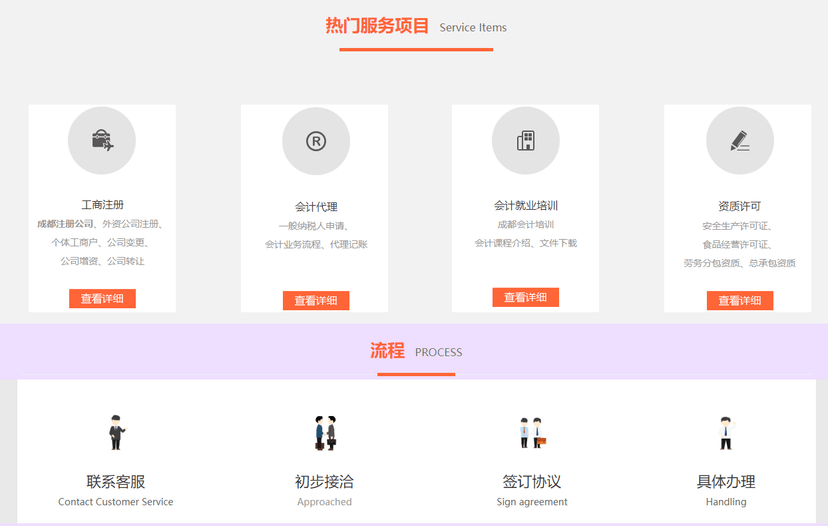
Task: Click the 资质许可 pencil icon
Action: [x=739, y=141]
